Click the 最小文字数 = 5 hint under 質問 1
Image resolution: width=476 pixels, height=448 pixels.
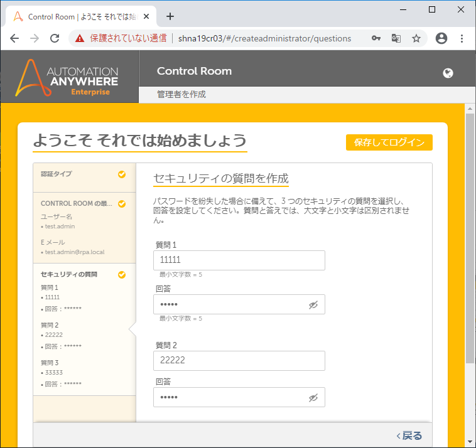click(181, 274)
